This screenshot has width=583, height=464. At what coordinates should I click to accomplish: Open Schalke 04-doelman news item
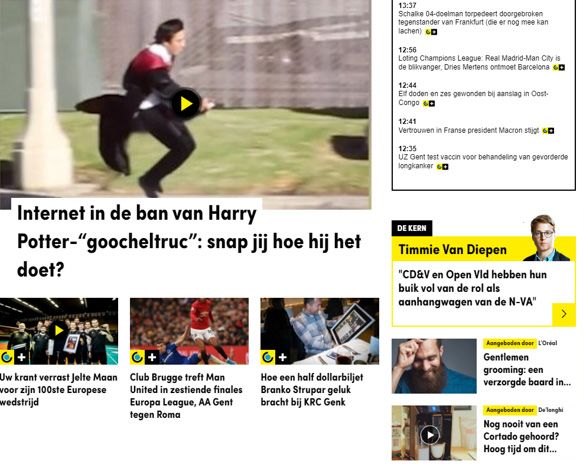point(473,22)
